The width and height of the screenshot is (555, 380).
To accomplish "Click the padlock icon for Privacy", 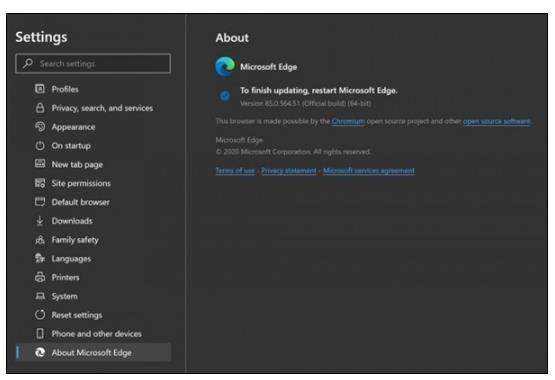I will (x=40, y=108).
